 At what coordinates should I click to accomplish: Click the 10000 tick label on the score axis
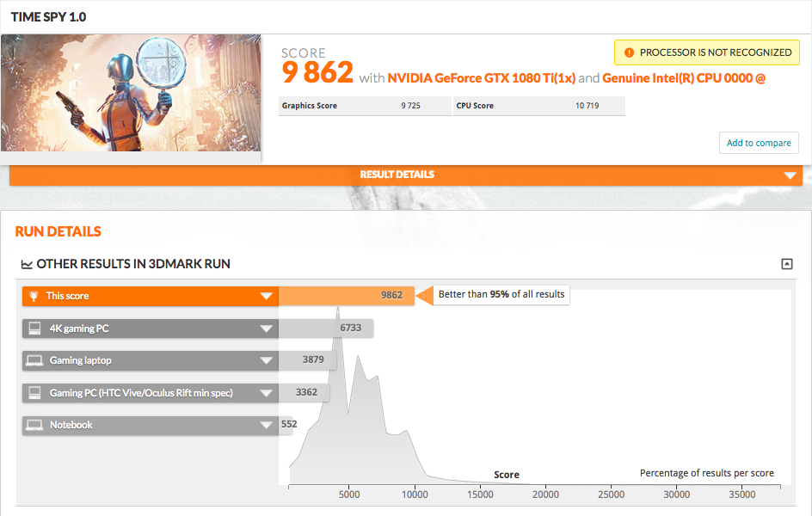pos(415,494)
